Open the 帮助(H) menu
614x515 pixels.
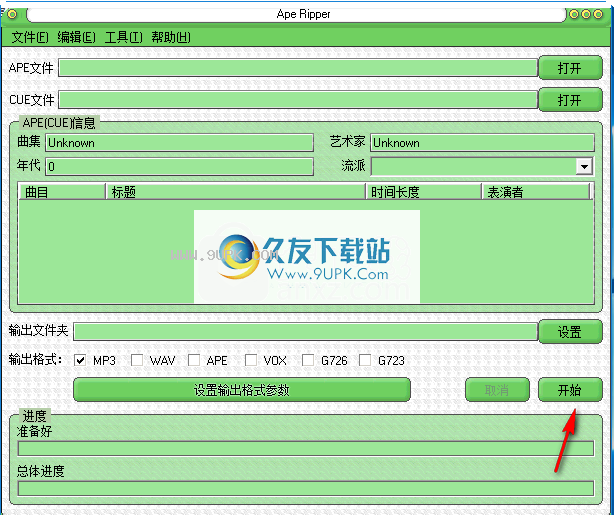pyautogui.click(x=171, y=37)
